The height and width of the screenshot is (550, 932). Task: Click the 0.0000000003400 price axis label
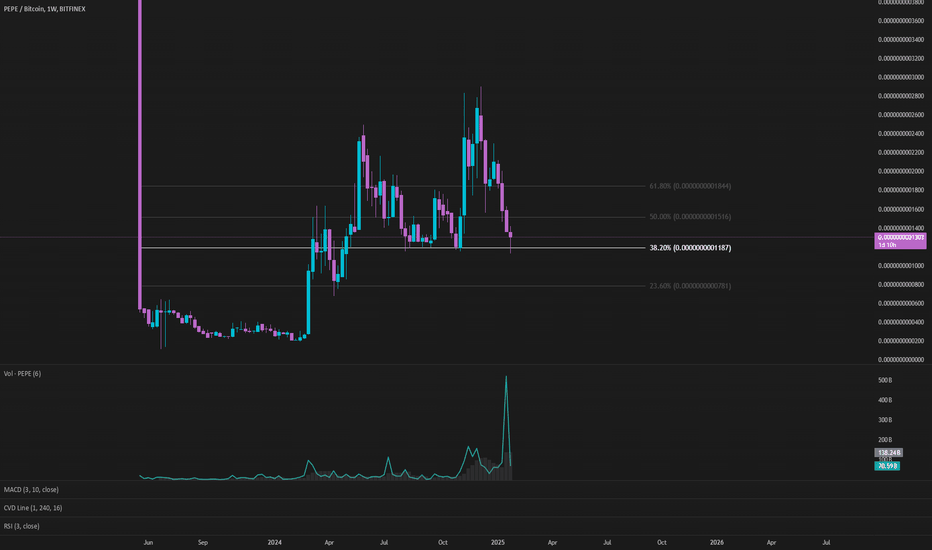coord(901,40)
